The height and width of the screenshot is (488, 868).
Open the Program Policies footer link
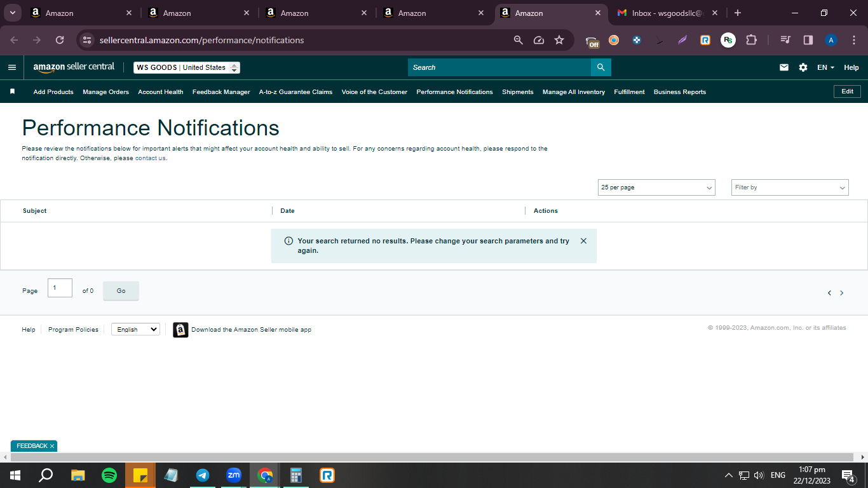pyautogui.click(x=73, y=330)
